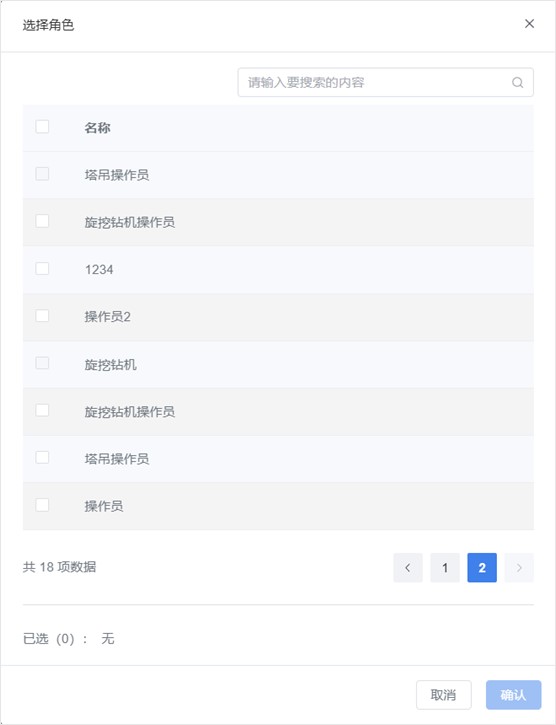
Task: Check the first 旋挖钻机操作员 checkbox
Action: 42,221
